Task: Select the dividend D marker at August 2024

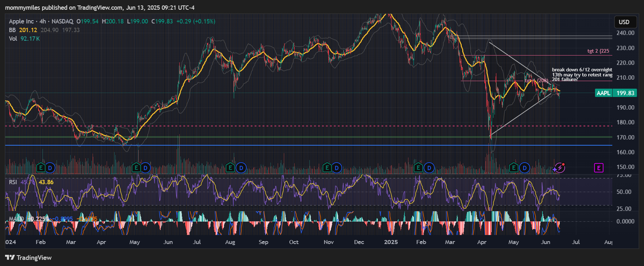Action: coord(241,168)
